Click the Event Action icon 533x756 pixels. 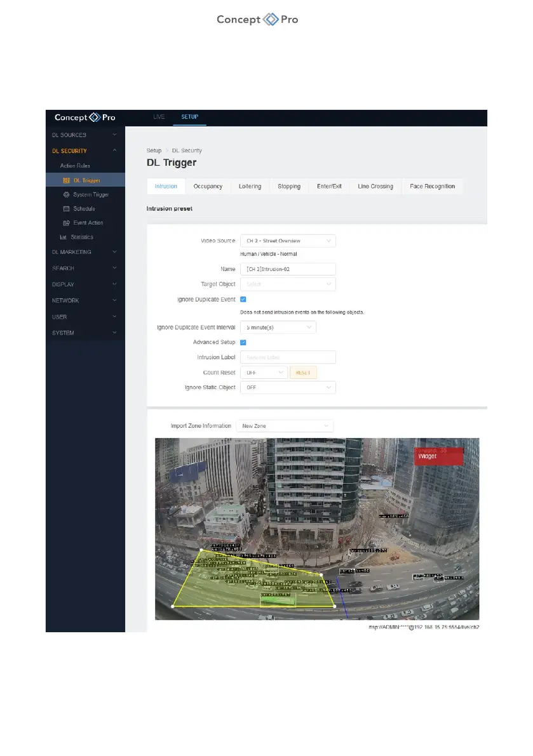pyautogui.click(x=67, y=223)
